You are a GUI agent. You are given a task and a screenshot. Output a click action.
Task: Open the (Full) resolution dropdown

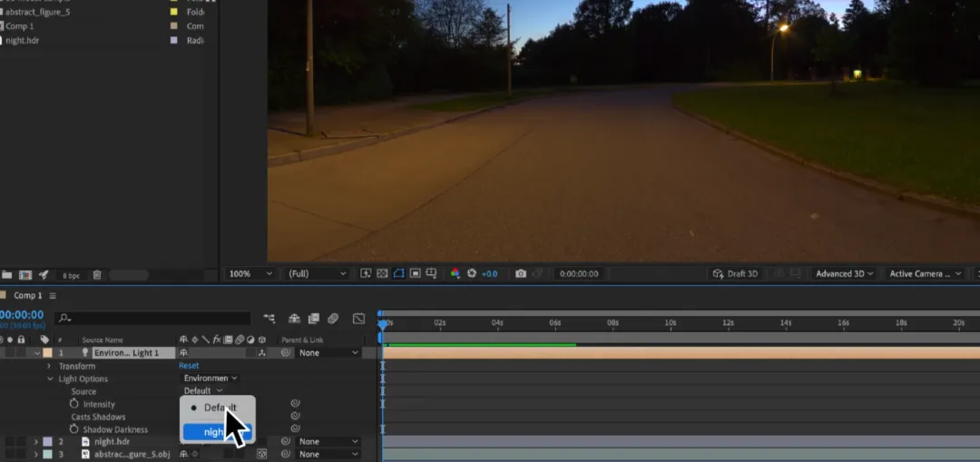point(317,274)
